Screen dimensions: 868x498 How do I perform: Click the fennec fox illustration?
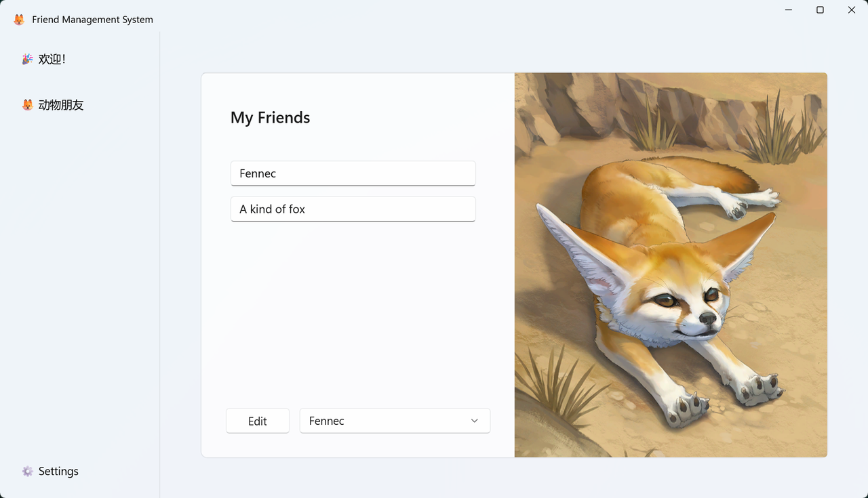click(x=671, y=265)
